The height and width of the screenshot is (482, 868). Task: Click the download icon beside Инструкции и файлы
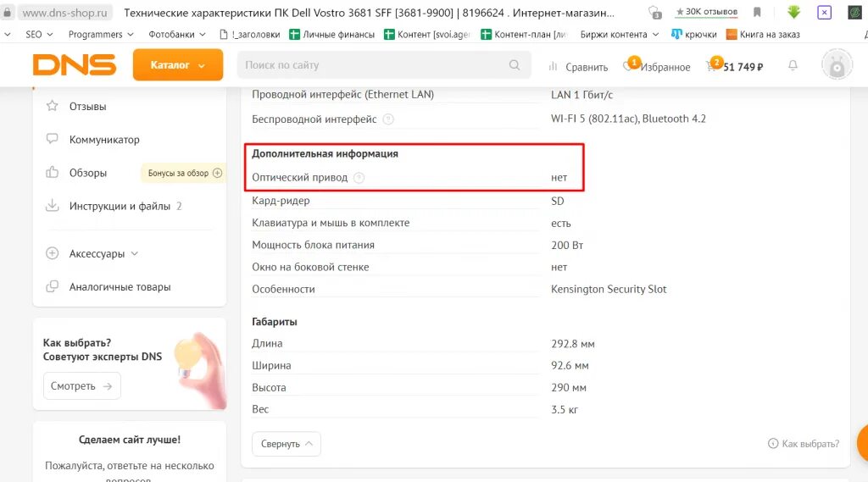pos(52,205)
